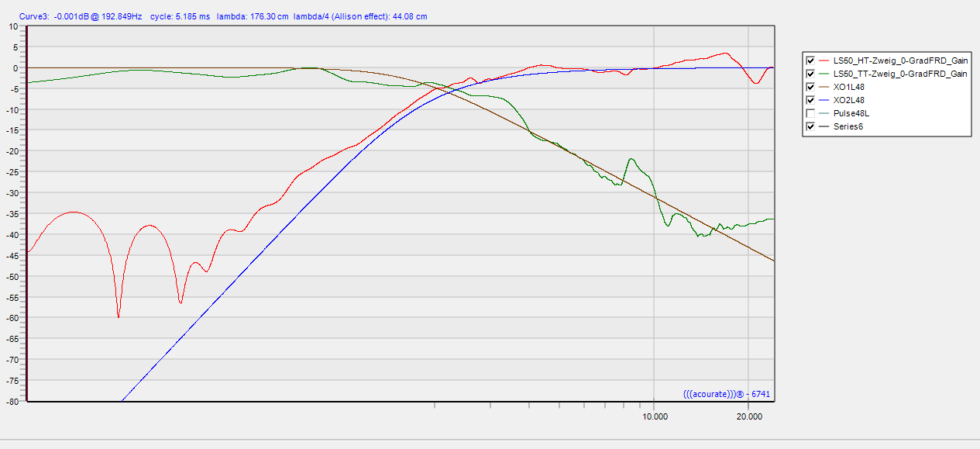Click the Curve3 -0.001dB @ 192.849Hz readout
This screenshot has height=449, width=980.
81,16
